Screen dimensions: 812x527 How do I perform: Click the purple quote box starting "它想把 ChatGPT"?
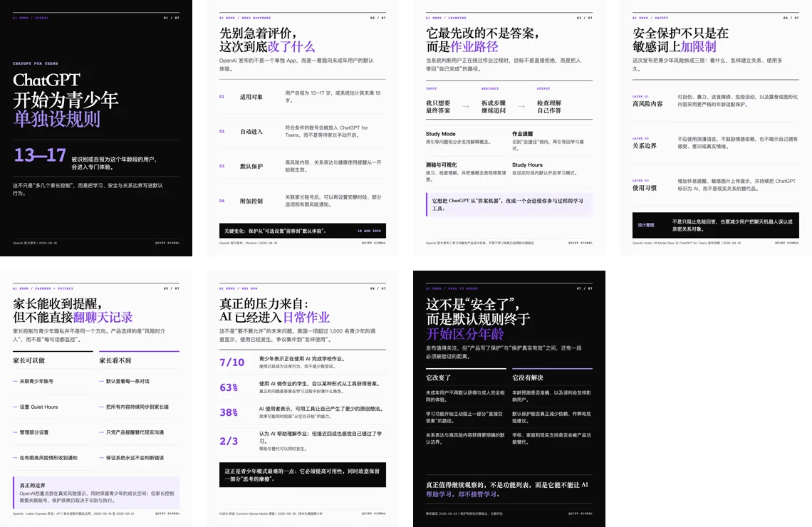point(509,204)
